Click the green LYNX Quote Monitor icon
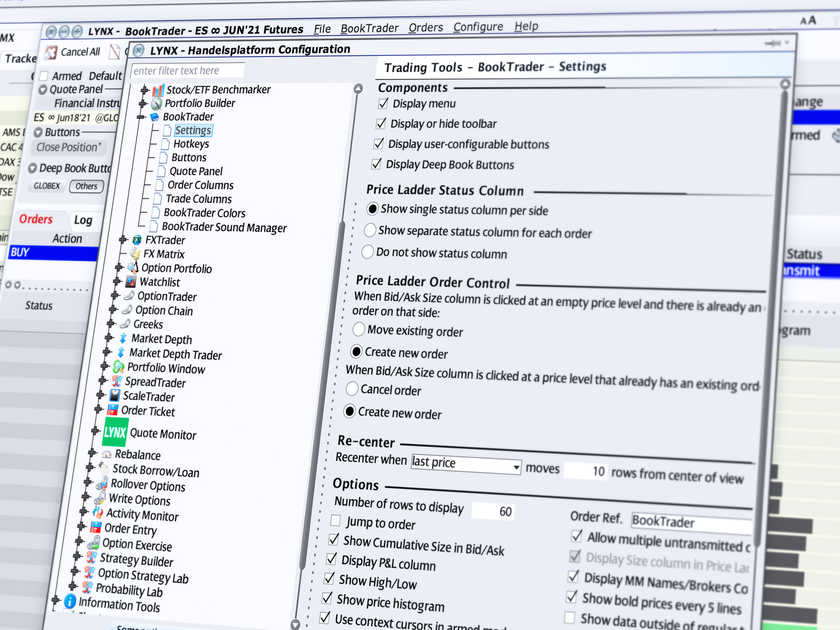The image size is (840, 630). pyautogui.click(x=115, y=432)
